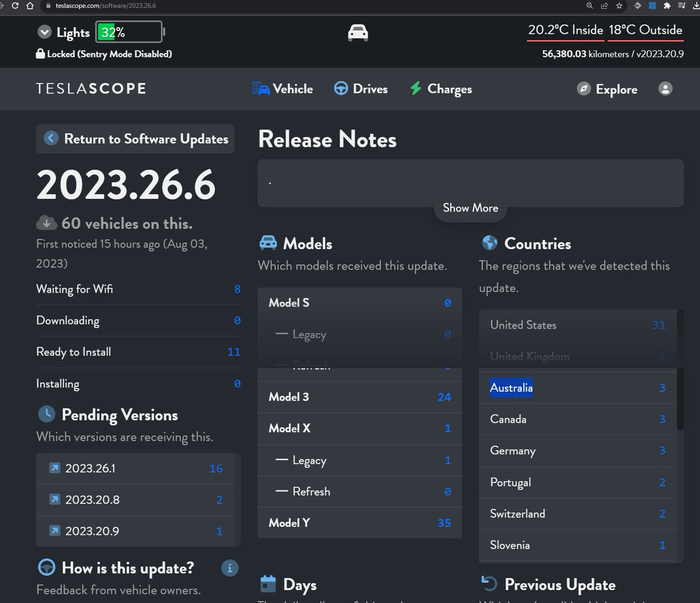
Task: Open the user profile avatar
Action: click(665, 88)
